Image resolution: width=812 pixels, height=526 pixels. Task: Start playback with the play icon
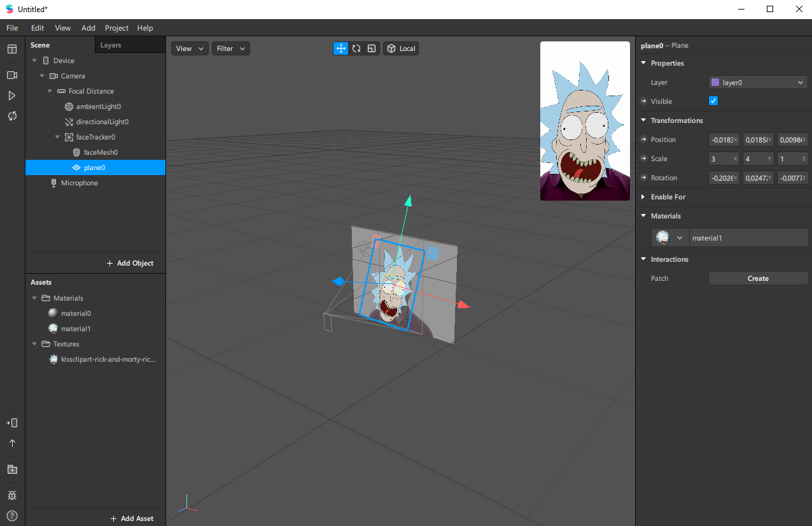pyautogui.click(x=12, y=96)
